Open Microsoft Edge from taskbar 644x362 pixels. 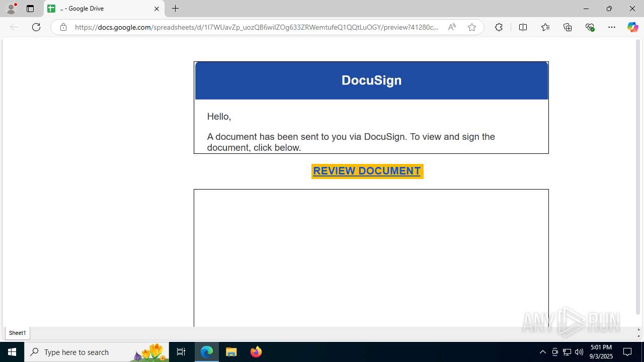207,352
